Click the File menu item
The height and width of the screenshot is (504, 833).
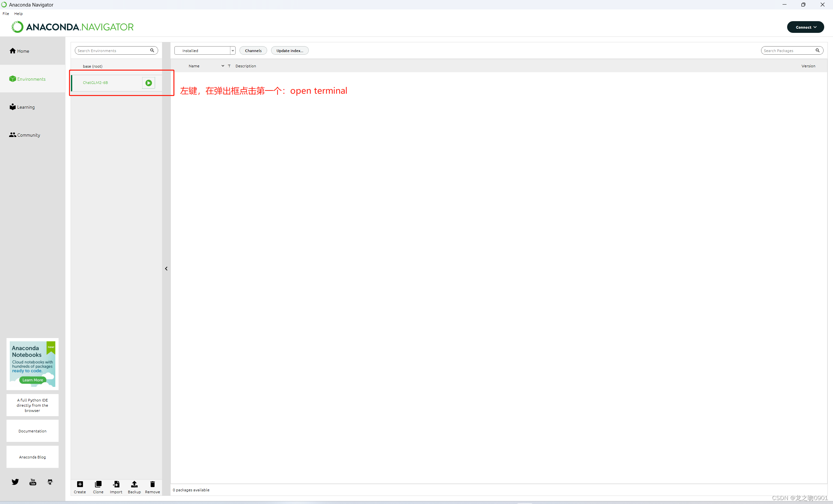click(x=6, y=13)
